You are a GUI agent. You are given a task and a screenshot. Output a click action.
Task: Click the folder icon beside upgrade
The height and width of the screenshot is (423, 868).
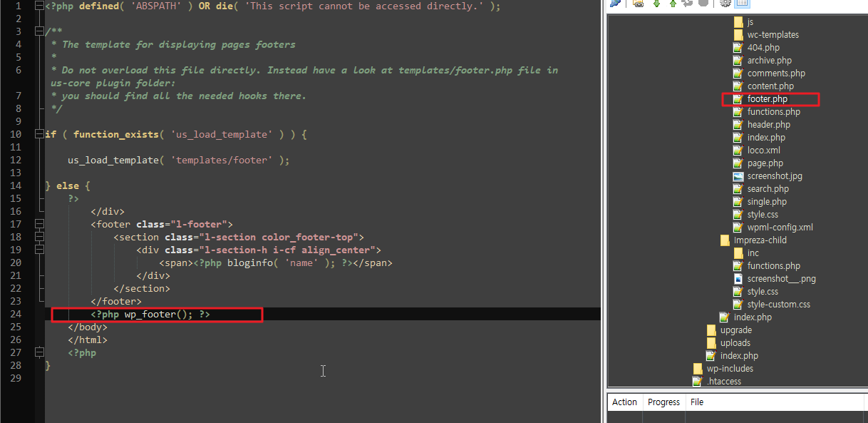(x=711, y=330)
